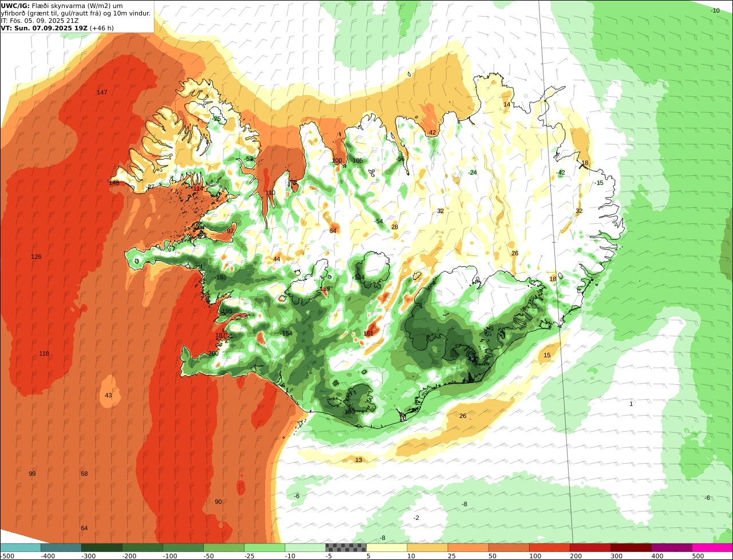
Task: Click the "yfirborð (grænt til, gul/rautt frá)" line
Action: click(52, 13)
